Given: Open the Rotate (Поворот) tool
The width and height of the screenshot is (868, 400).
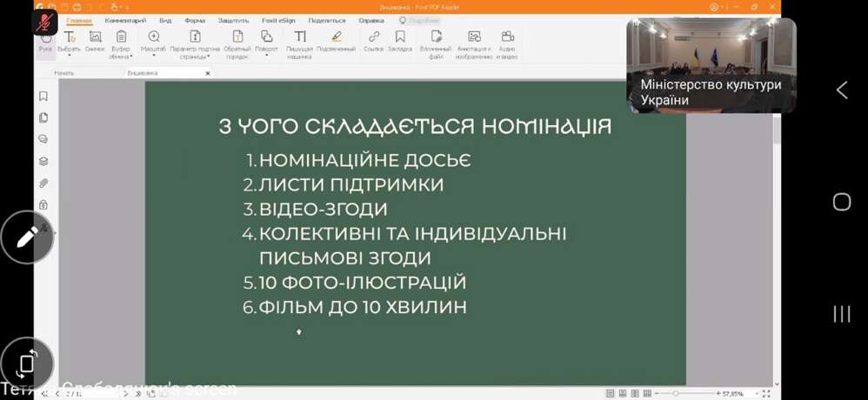Looking at the screenshot, I should click(x=266, y=42).
